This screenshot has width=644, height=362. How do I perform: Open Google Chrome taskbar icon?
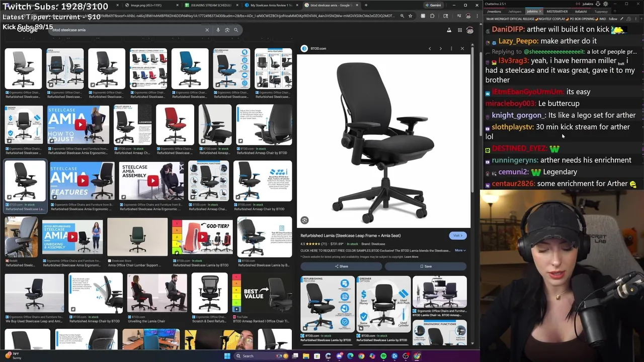coord(361,356)
